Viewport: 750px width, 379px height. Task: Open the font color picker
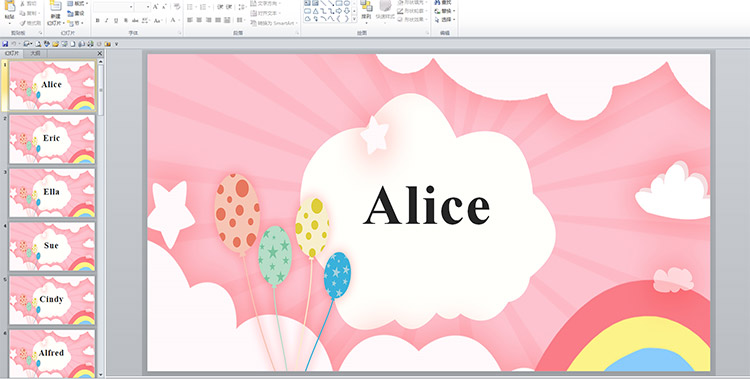pyautogui.click(x=174, y=20)
